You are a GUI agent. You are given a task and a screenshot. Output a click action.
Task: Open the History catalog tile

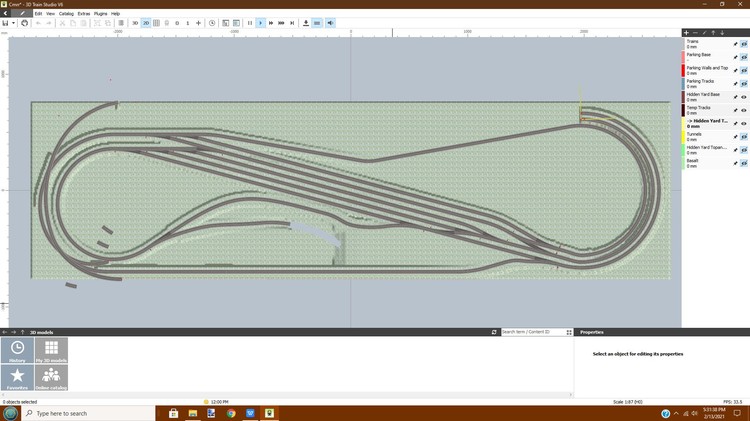pyautogui.click(x=18, y=351)
